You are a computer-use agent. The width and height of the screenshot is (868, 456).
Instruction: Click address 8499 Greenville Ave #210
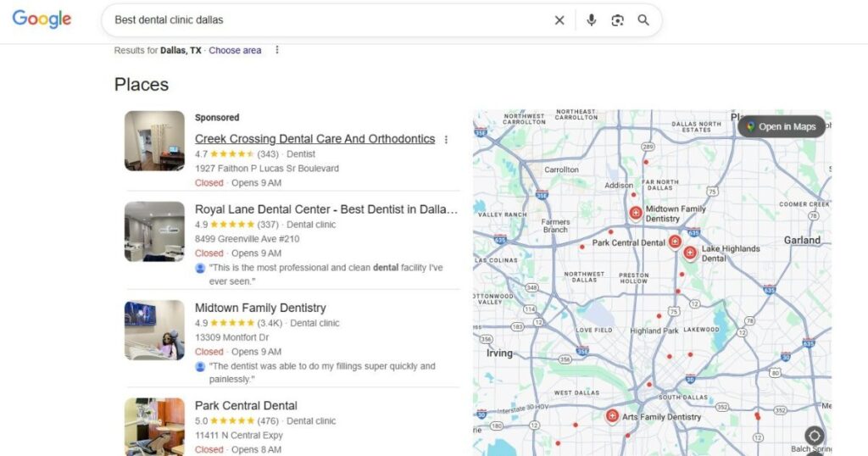click(247, 239)
